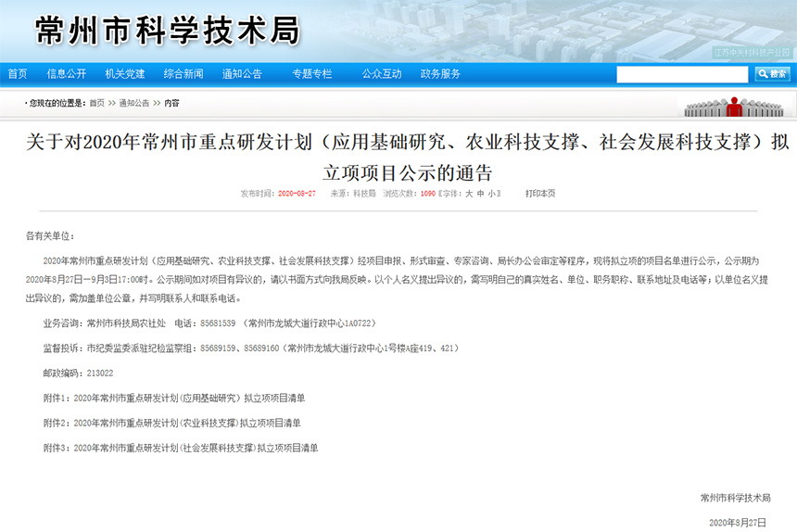Click the 常州市科学技术局 site logo
The width and height of the screenshot is (797, 532).
point(167,31)
